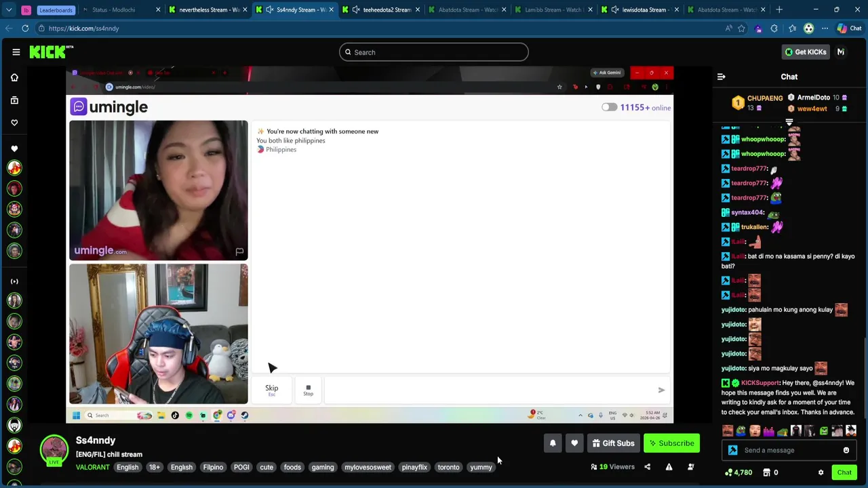Go to Kick home via logo
The width and height of the screenshot is (868, 488).
pos(51,52)
